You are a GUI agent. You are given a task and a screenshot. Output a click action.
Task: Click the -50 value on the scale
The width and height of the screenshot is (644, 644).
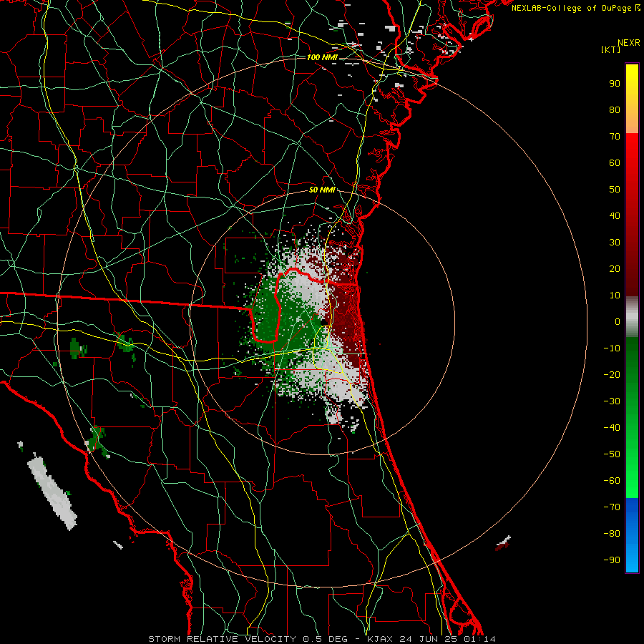612,454
